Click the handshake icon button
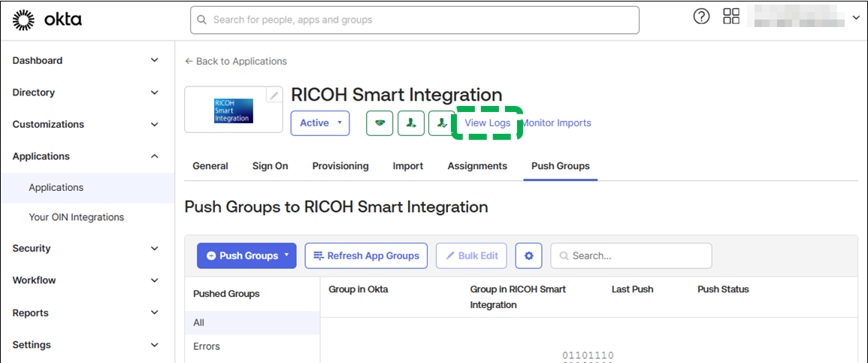The height and width of the screenshot is (363, 868). pyautogui.click(x=380, y=123)
